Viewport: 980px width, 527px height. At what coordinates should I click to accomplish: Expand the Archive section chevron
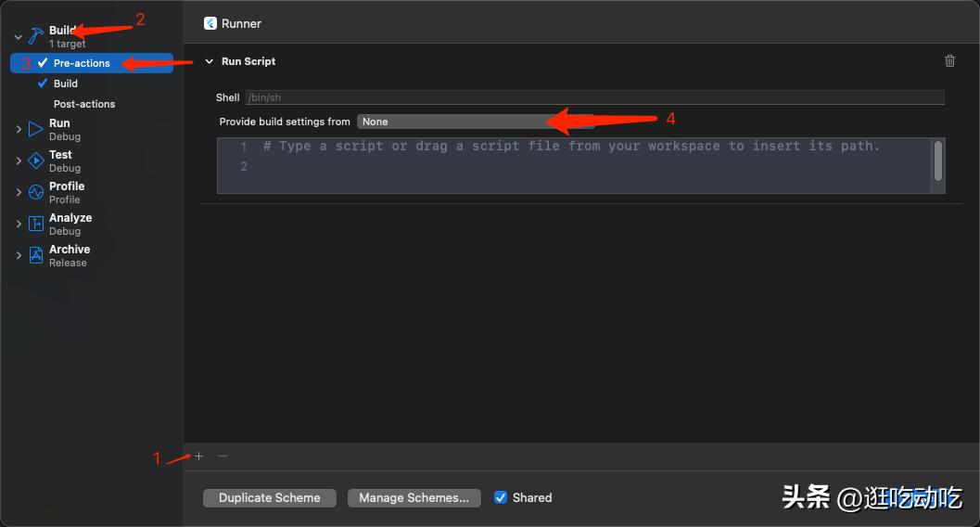18,255
